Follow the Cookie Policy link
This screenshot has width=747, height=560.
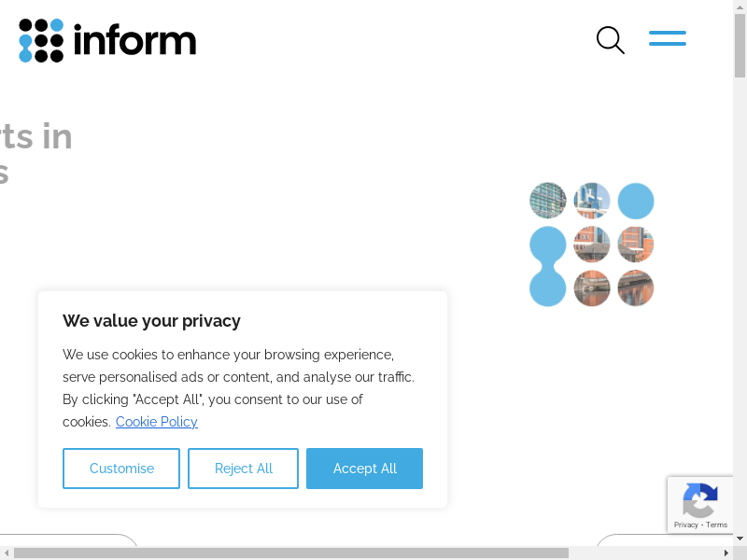click(157, 422)
